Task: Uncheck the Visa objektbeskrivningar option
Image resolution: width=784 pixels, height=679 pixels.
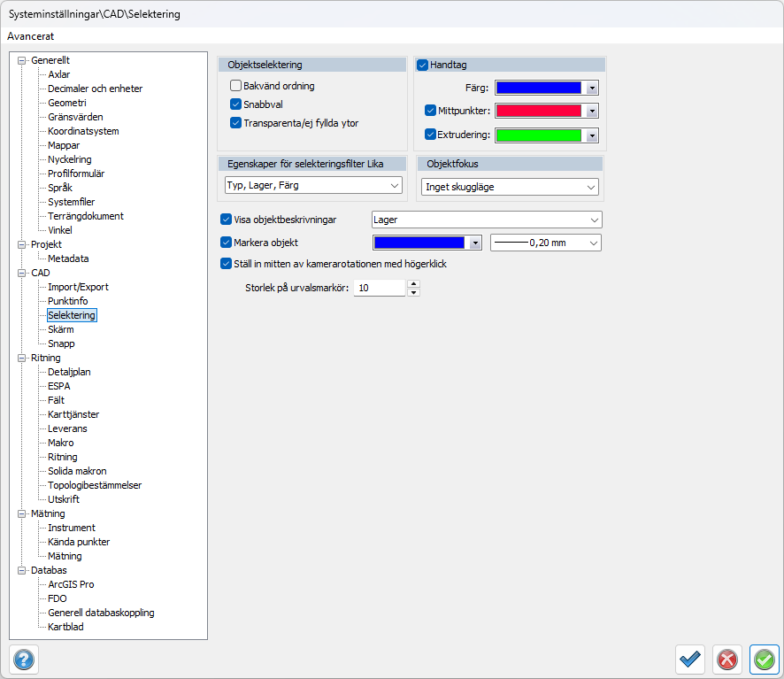Action: tap(226, 220)
